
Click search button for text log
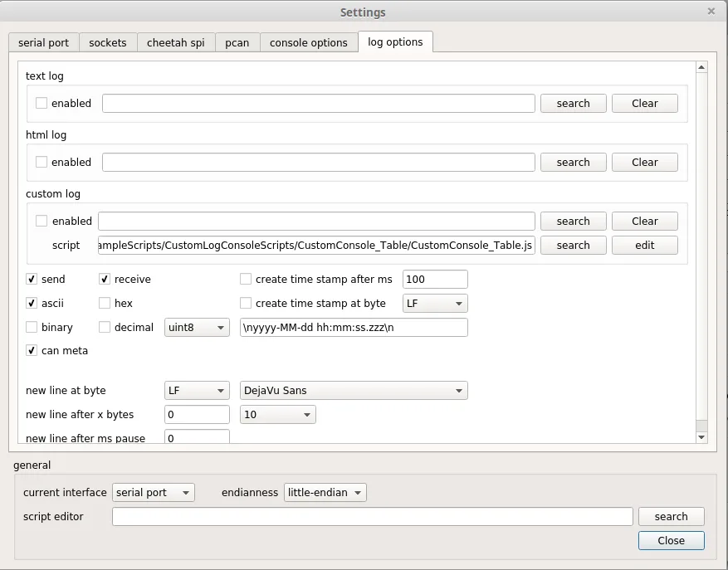(574, 103)
